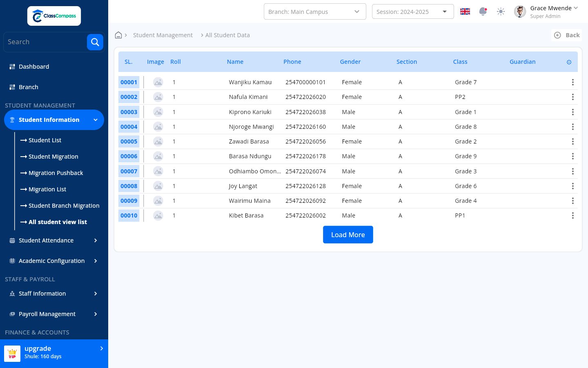This screenshot has height=368, width=588.
Task: Click image placeholder for Kibet Barasa
Action: (158, 215)
